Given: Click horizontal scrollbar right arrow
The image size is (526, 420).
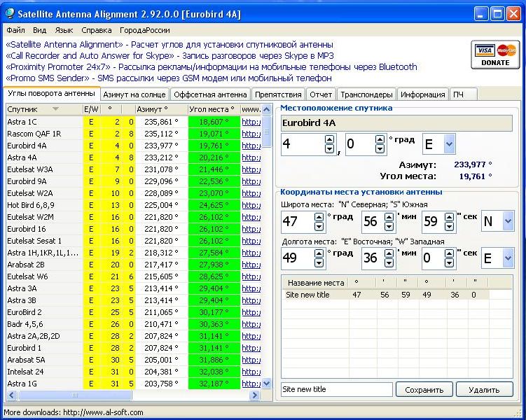Looking at the screenshot, I should [255, 395].
